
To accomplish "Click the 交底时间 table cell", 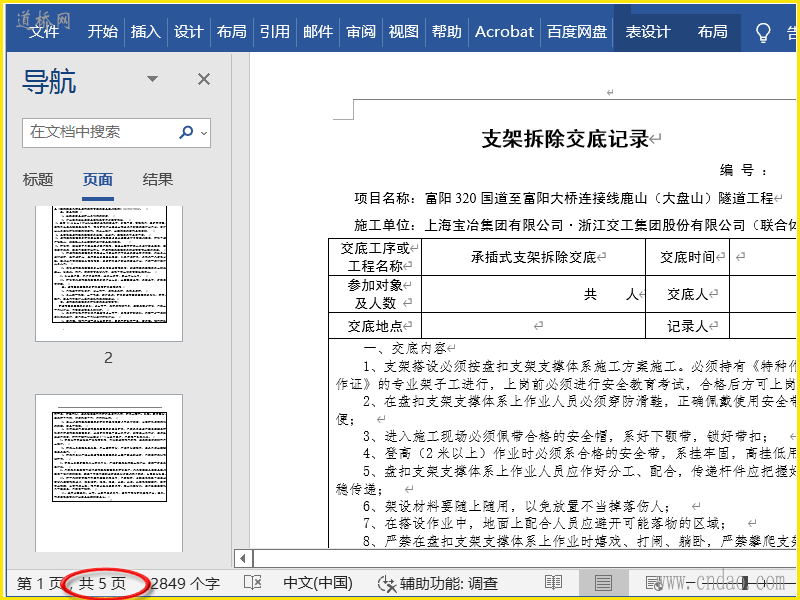I will (688, 257).
